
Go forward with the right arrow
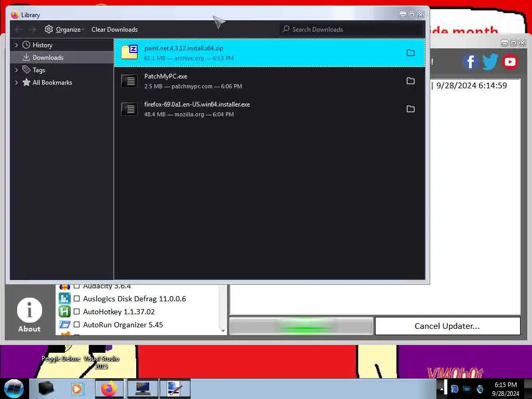point(32,30)
